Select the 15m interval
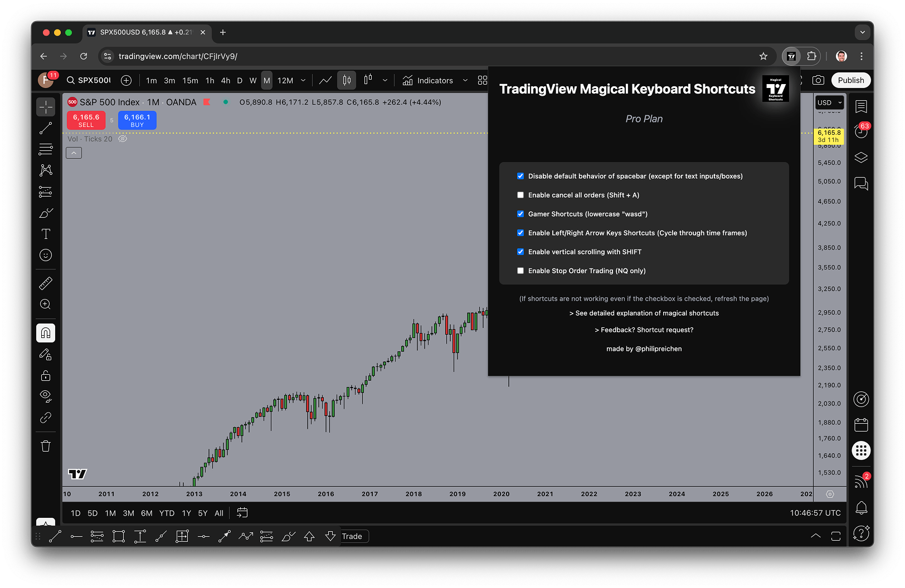Screen dimensions: 905x588 [x=190, y=80]
